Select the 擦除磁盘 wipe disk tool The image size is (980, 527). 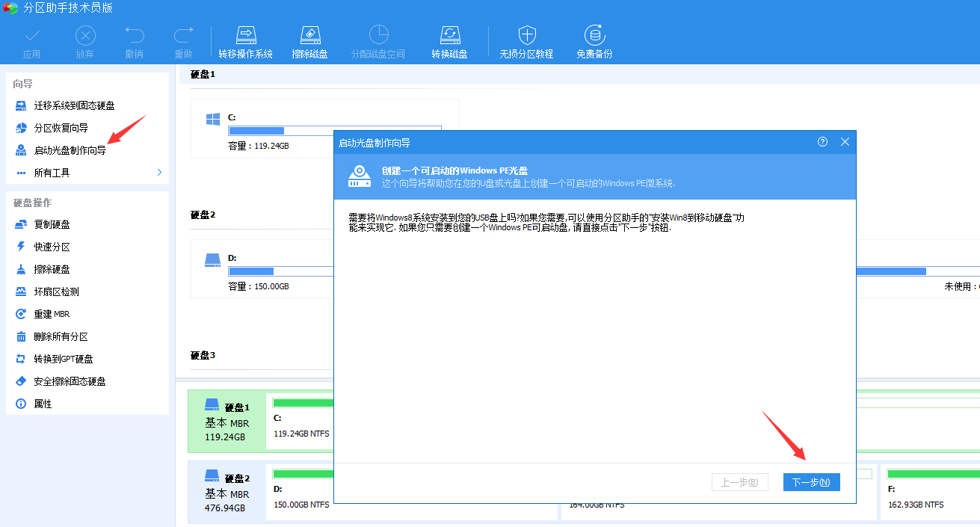coord(310,41)
